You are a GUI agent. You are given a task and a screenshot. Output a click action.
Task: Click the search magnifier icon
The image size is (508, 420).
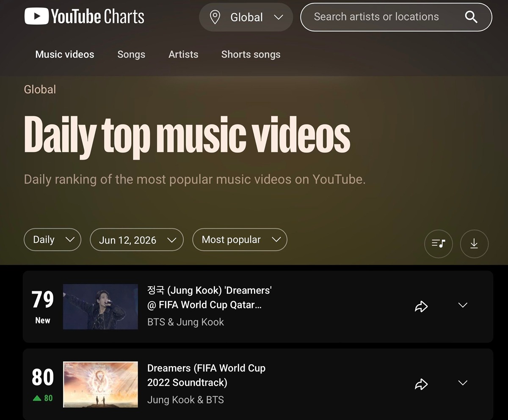[471, 17]
